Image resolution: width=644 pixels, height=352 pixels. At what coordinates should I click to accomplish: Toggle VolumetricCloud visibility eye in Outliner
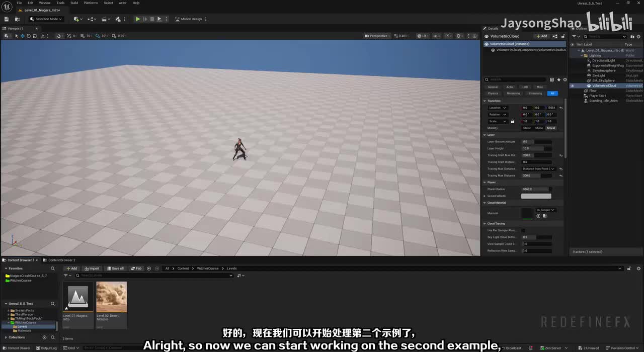click(572, 86)
